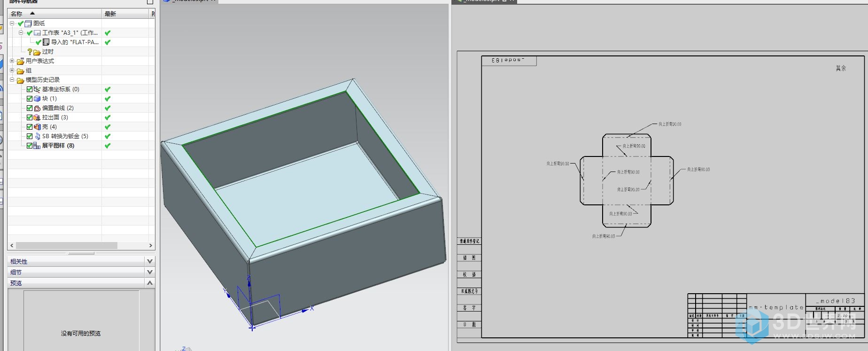Select 工作表 "A3_1" tree row
This screenshot has width=868, height=351.
pos(70,33)
